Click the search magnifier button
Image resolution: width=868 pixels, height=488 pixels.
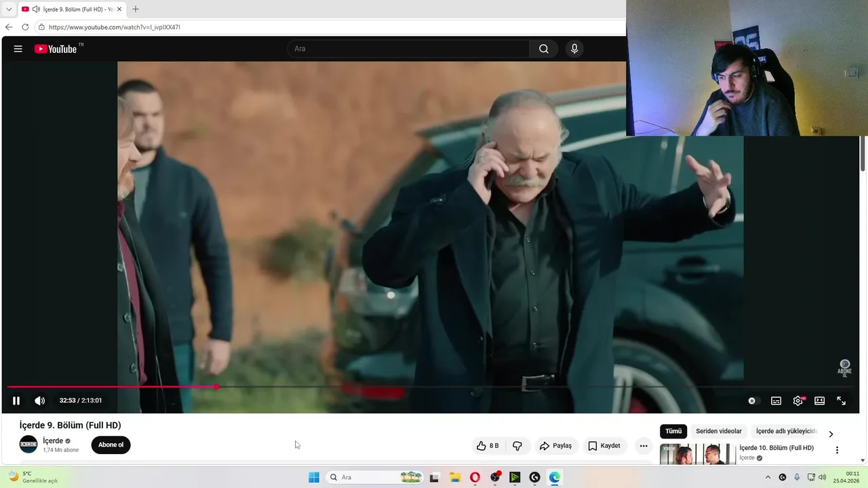click(544, 49)
